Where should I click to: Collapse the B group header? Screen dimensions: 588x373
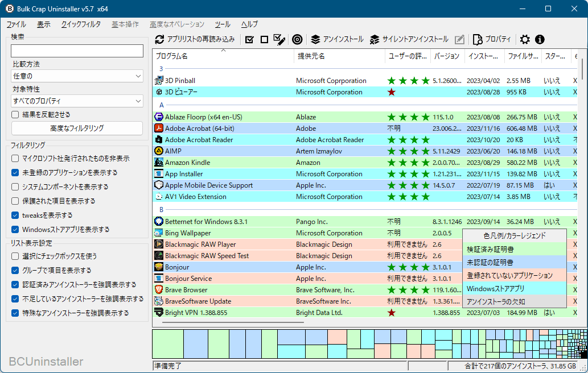point(161,210)
